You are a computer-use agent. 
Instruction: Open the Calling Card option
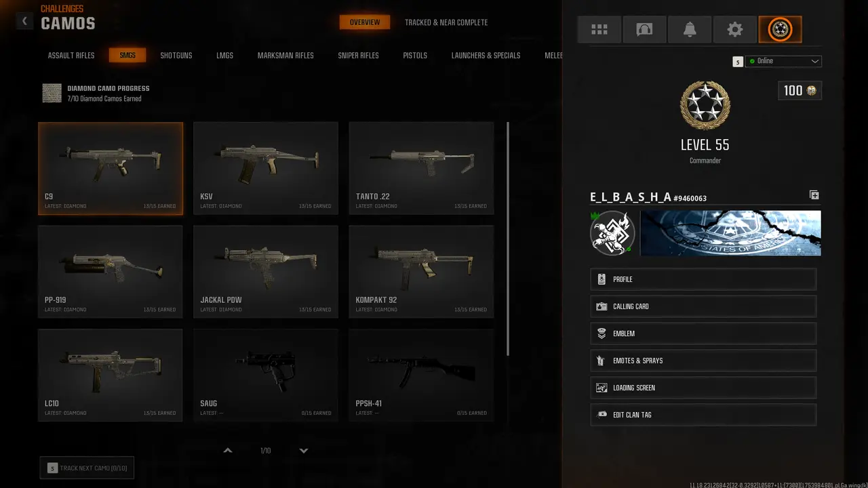703,306
